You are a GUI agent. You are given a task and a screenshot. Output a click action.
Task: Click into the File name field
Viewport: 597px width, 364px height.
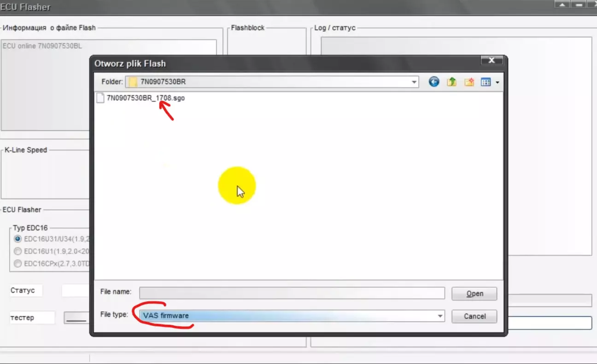(292, 293)
